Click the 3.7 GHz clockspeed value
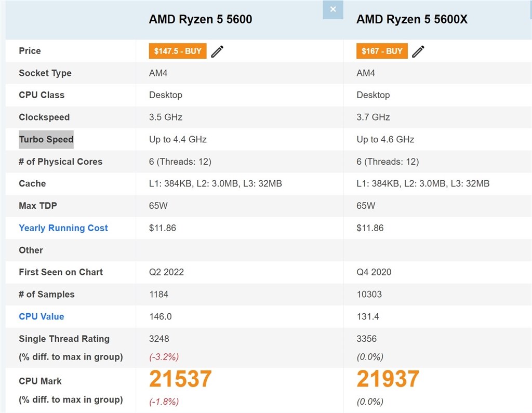 [x=373, y=117]
